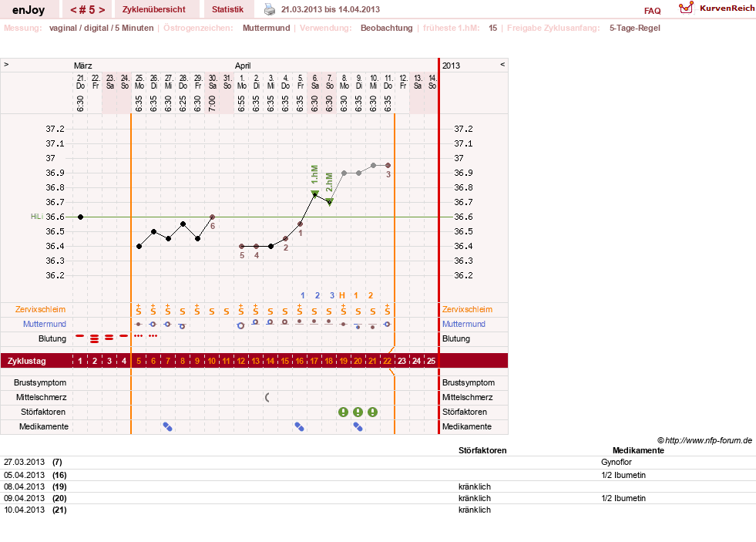The image size is (756, 542).
Task: Click the '6. Sa' date column header
Action: [314, 82]
